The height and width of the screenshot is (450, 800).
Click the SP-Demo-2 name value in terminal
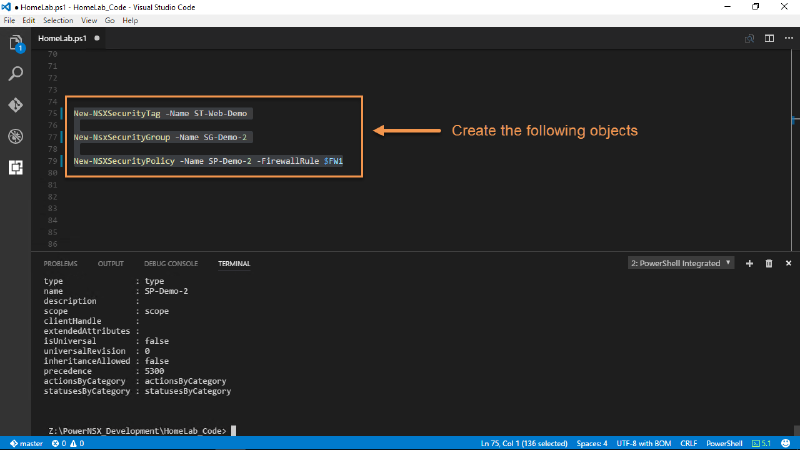click(166, 291)
